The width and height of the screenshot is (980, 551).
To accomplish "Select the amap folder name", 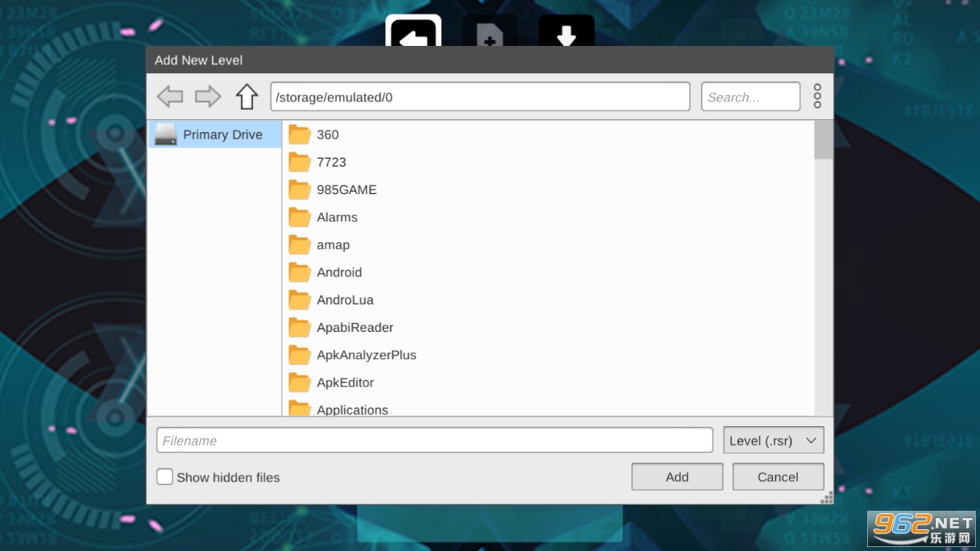I will pyautogui.click(x=333, y=245).
